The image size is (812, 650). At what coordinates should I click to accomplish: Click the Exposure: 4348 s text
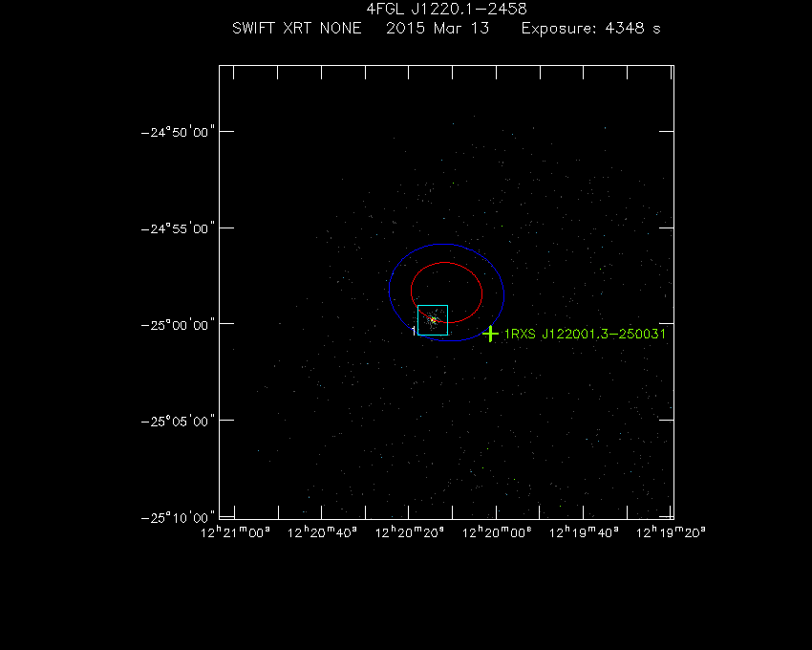(x=591, y=28)
